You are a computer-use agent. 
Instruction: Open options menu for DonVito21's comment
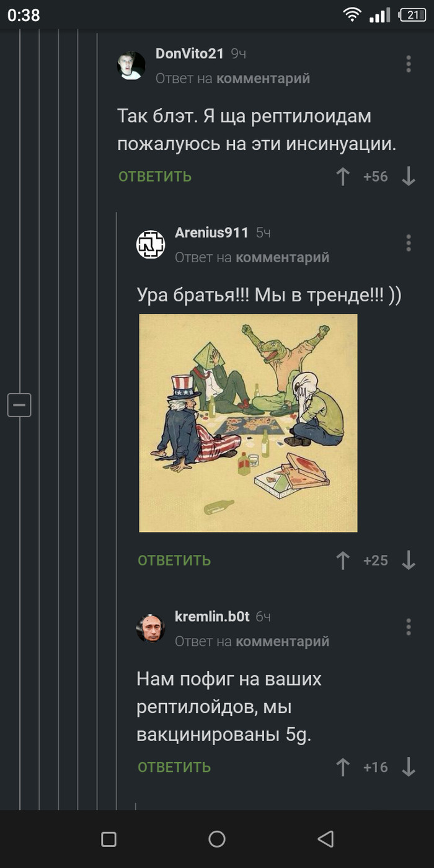click(x=408, y=64)
